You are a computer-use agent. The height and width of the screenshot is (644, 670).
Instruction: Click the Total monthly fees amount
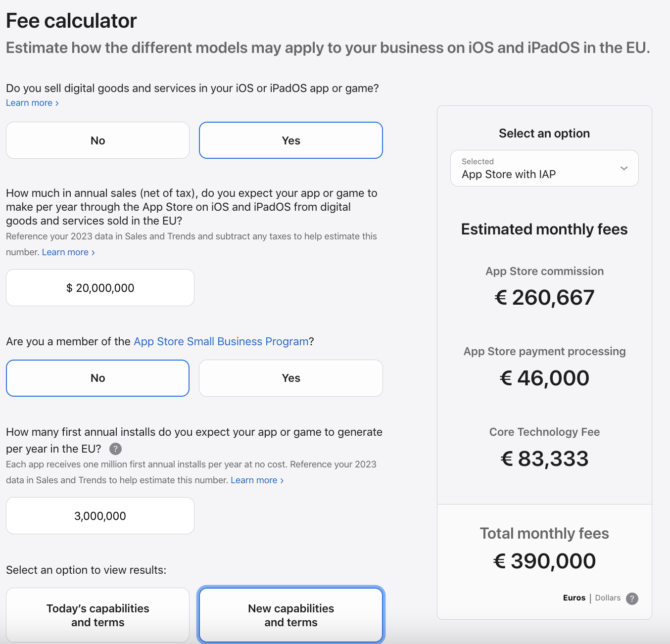pos(544,561)
